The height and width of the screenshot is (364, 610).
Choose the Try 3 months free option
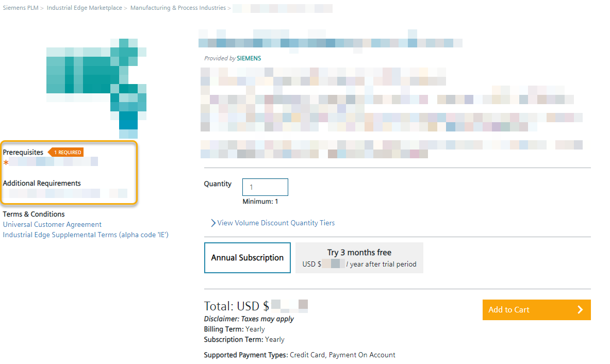pyautogui.click(x=359, y=258)
